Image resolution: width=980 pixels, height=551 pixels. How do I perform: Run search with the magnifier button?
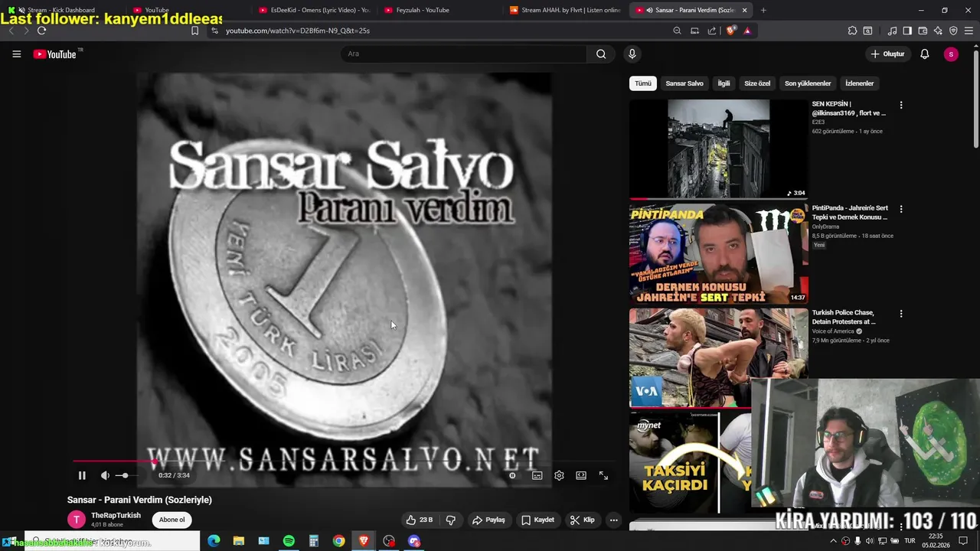[x=601, y=54]
